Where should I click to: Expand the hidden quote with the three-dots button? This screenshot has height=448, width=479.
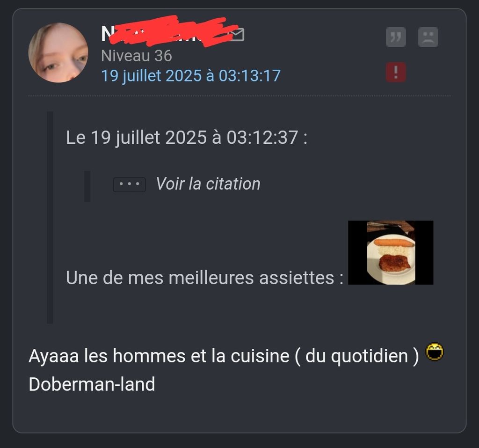click(129, 184)
